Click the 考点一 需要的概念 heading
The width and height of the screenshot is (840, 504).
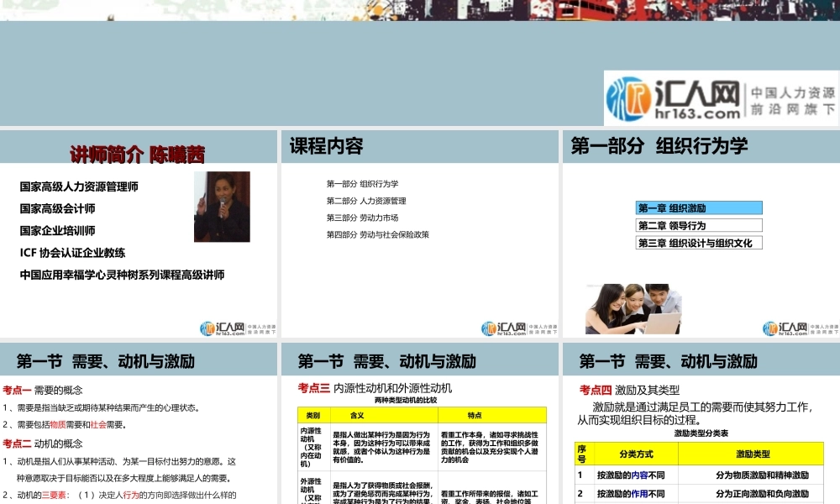point(43,390)
